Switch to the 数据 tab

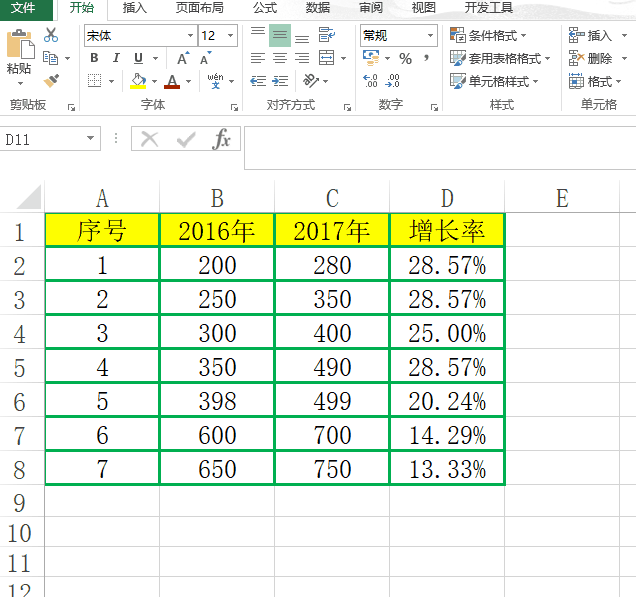click(x=318, y=8)
